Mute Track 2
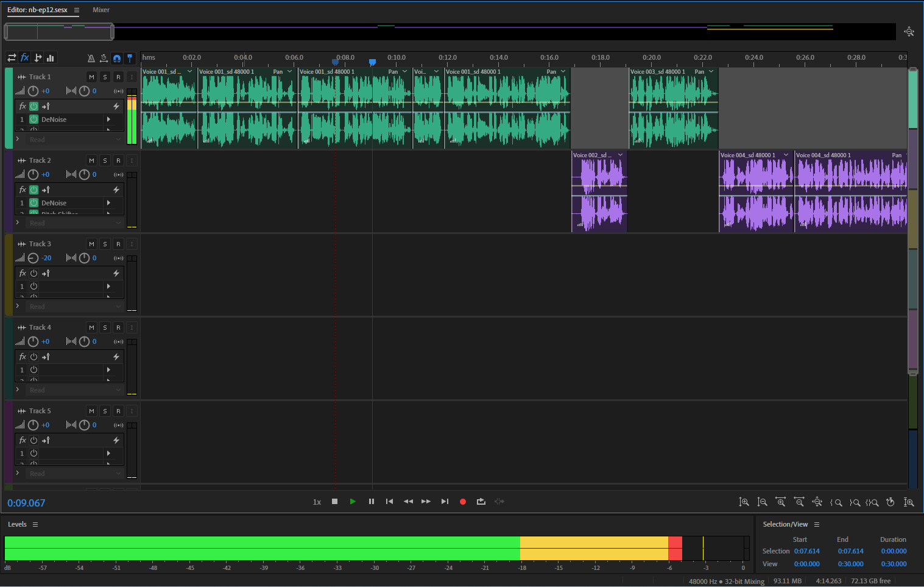Image resolution: width=924 pixels, height=587 pixels. 91,160
